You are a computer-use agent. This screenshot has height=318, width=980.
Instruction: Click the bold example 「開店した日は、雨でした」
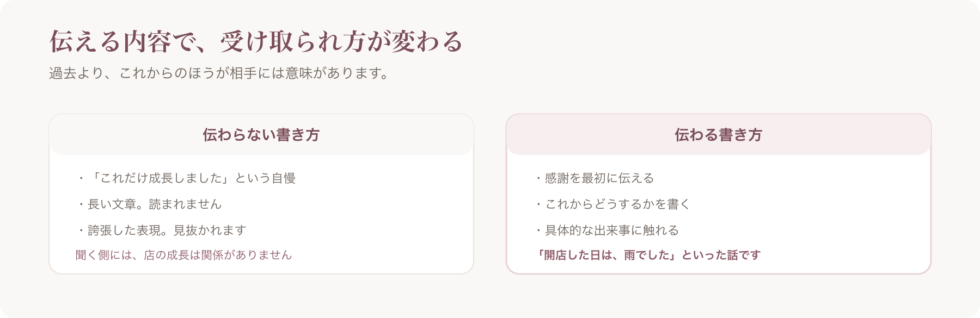pos(606,255)
